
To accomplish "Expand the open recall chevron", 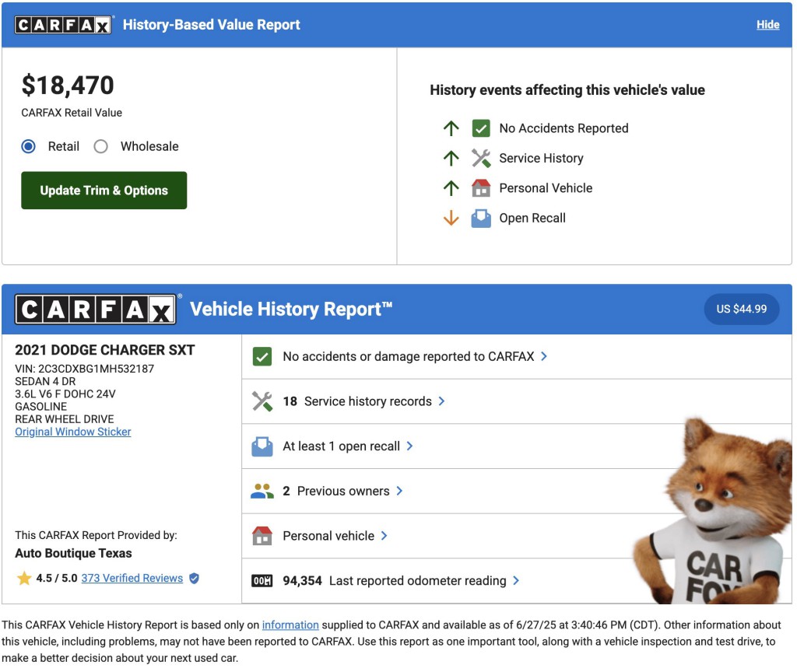I will 409,446.
